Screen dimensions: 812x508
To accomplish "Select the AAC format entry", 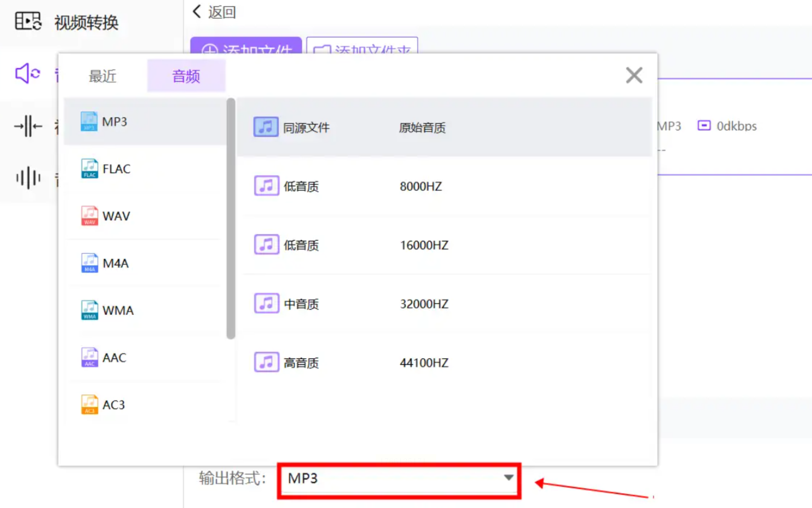I will [x=114, y=358].
